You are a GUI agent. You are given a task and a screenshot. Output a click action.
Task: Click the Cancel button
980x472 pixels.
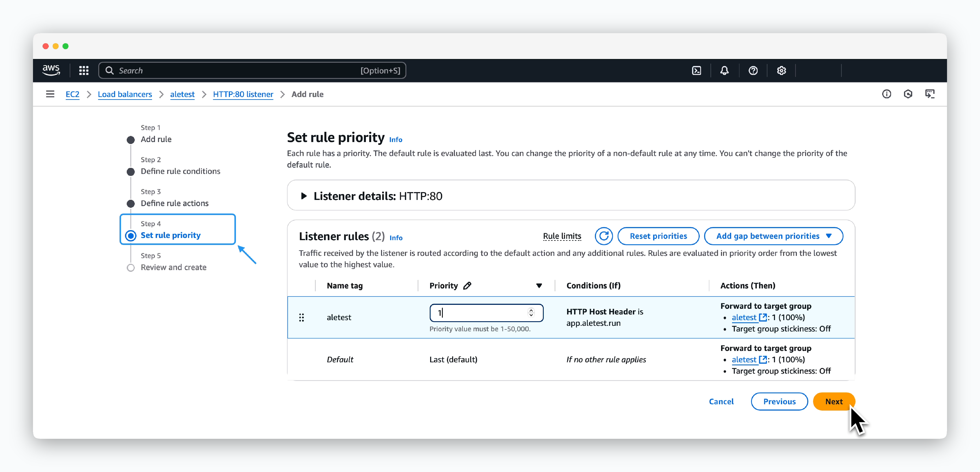[x=721, y=401]
